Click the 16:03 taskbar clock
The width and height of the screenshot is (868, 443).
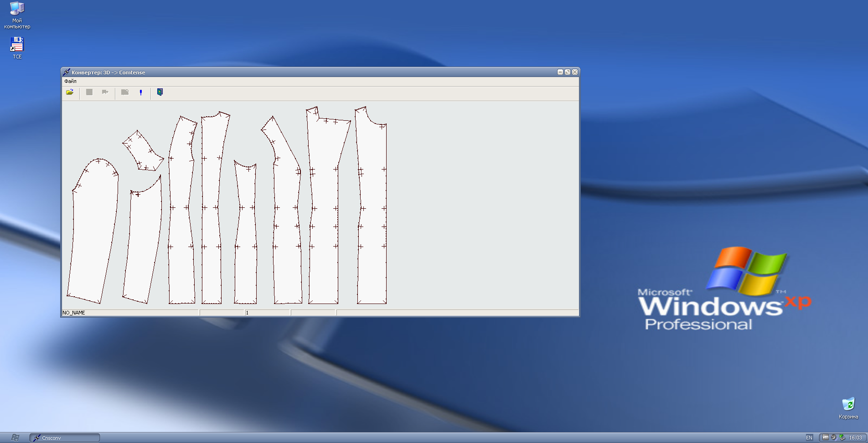point(855,438)
